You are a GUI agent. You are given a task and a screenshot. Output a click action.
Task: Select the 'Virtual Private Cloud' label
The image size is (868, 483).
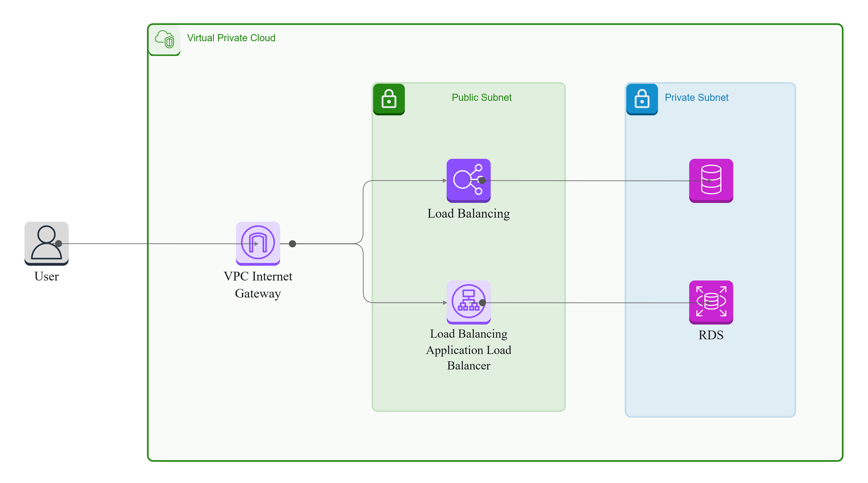231,38
